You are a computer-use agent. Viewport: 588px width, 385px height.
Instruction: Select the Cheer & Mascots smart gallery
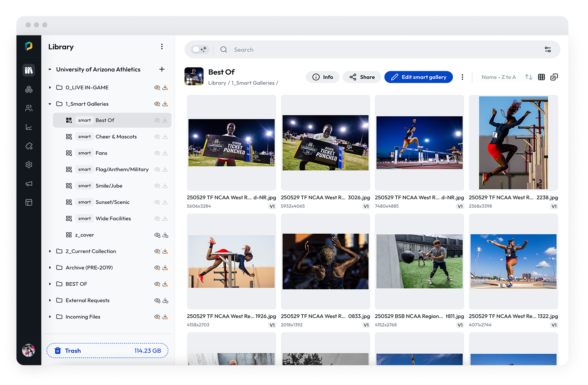112,137
